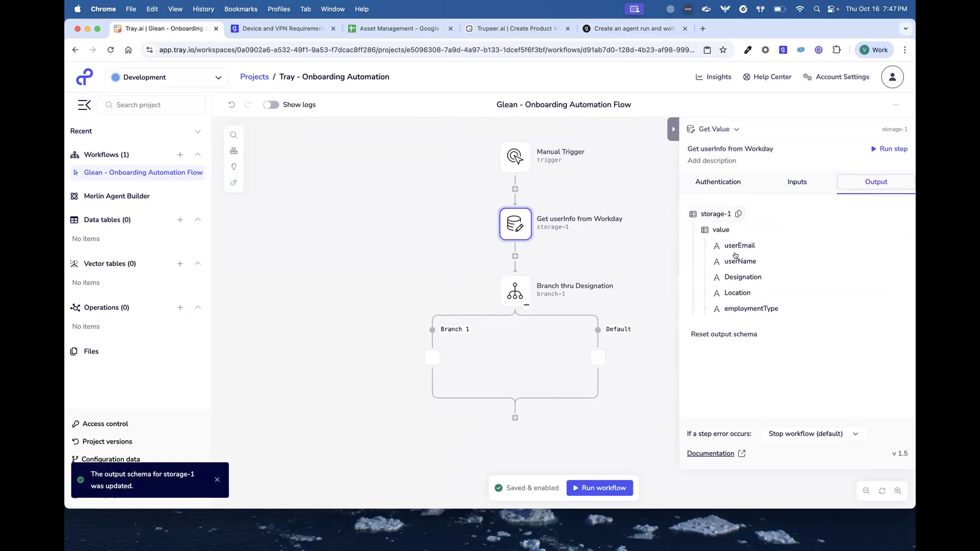Viewport: 980px width, 551px height.
Task: Expand the Get Value connector dropdown
Action: point(737,129)
